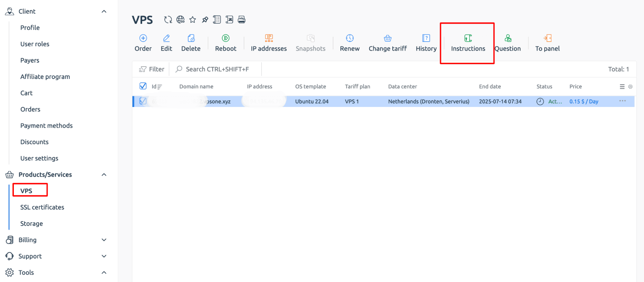Open User settings in the sidebar

[x=39, y=159]
